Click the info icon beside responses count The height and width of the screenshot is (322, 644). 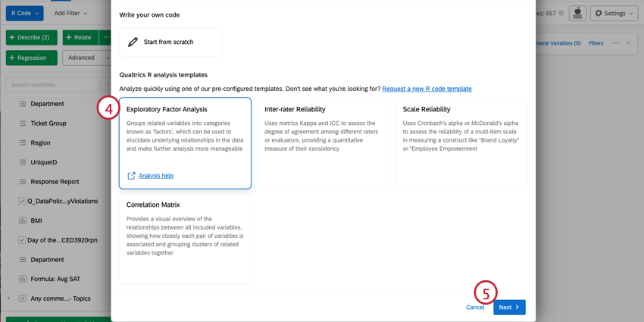561,13
